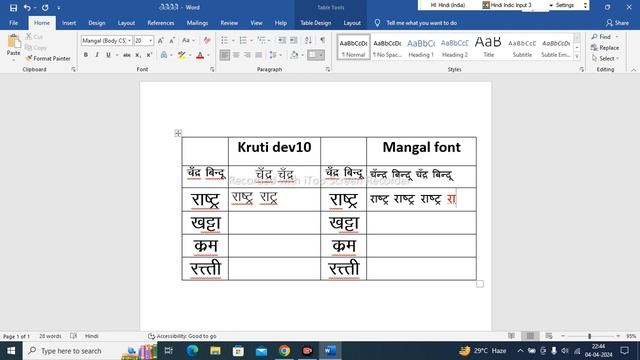Open Microsoft Edge from the taskbar
This screenshot has width=640, height=360.
[x=192, y=351]
